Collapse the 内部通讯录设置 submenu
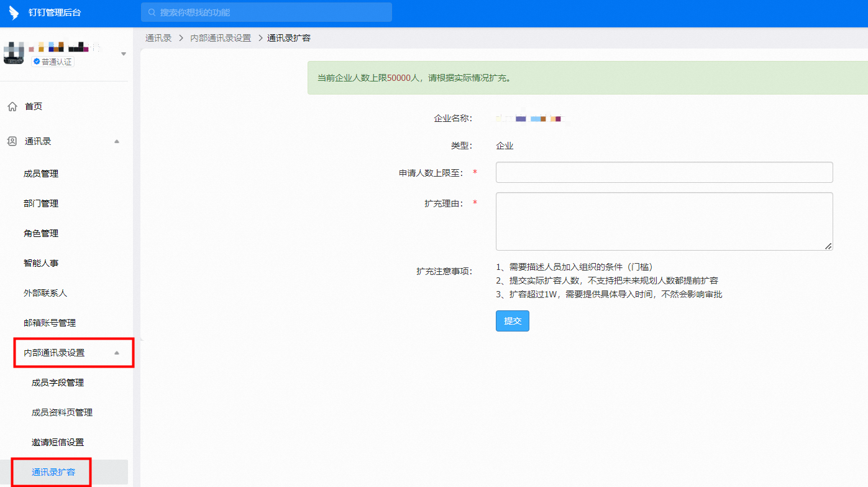868x487 pixels. [117, 353]
